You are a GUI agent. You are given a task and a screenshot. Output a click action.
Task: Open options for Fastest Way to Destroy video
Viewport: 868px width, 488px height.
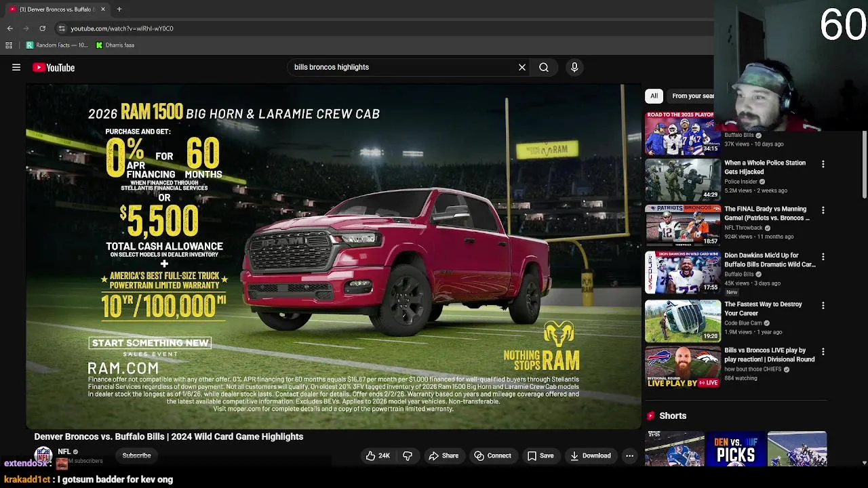click(x=823, y=306)
